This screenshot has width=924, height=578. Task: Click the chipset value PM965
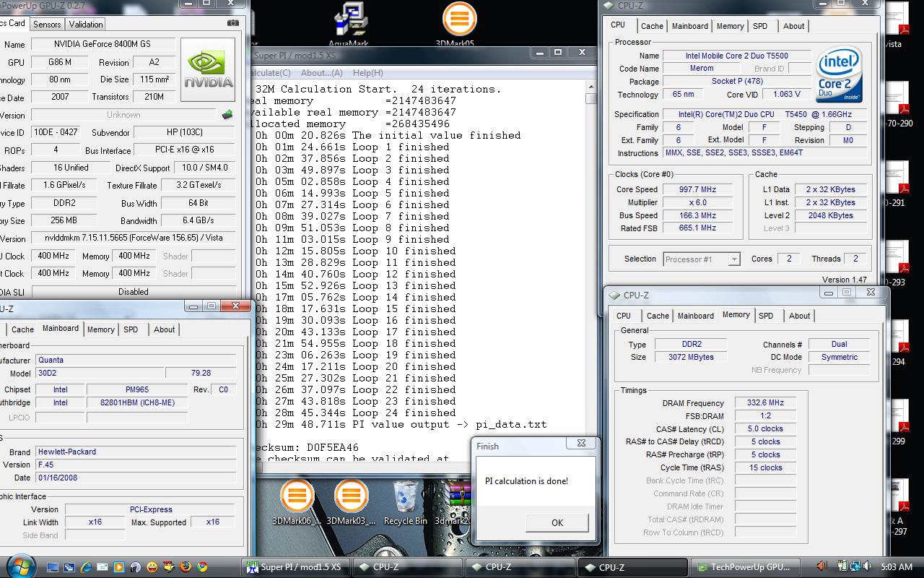coord(138,389)
